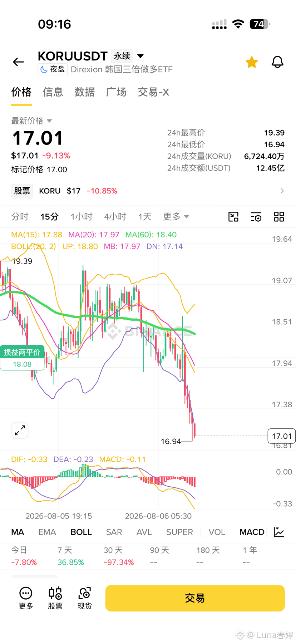Toggle the yellow favorite star
The width and height of the screenshot is (296, 644).
pos(252,62)
